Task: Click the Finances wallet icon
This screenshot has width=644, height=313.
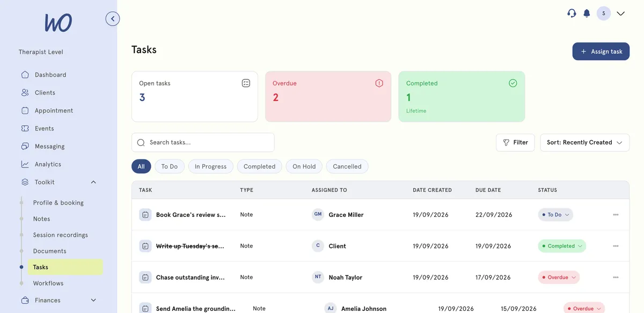Action: 25,300
